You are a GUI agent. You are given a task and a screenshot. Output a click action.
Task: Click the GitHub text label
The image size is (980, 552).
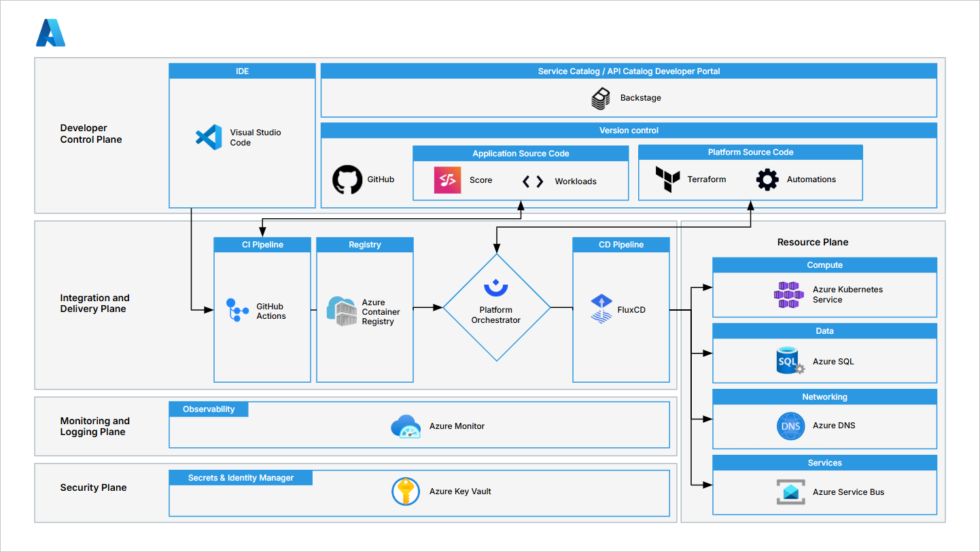(381, 179)
